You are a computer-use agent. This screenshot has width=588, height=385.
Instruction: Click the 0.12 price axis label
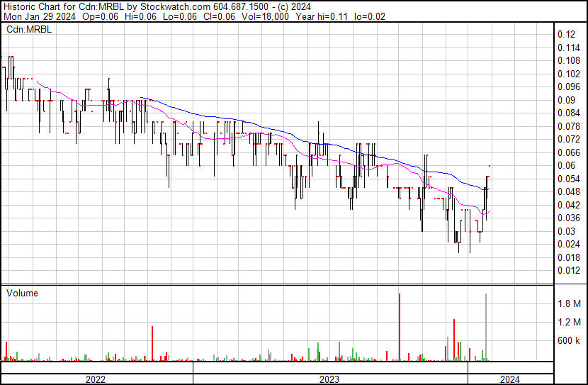click(x=566, y=34)
